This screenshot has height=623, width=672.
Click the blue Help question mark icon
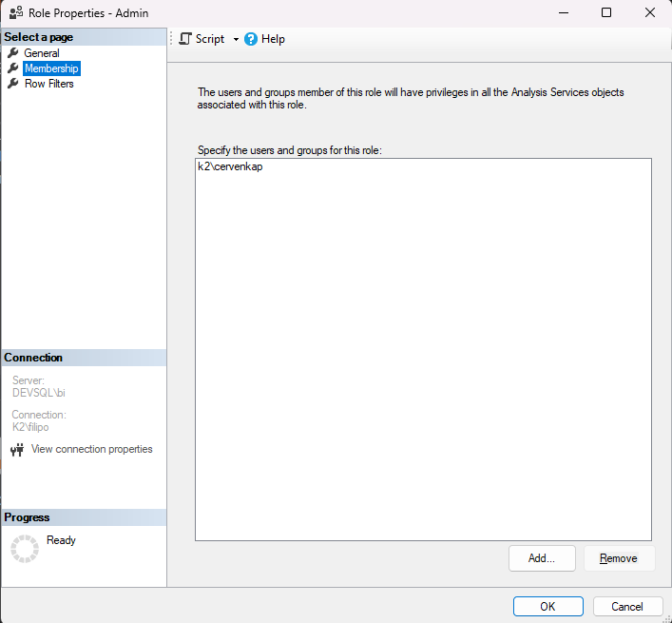click(x=251, y=39)
